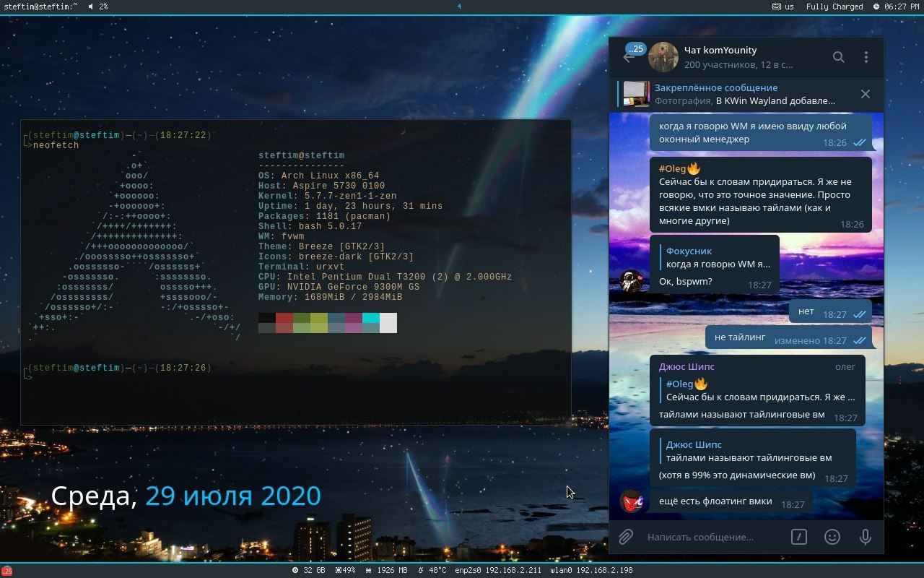This screenshot has width=924, height=578.
Task: Click 'олег' admin label on Джюс Шипс message
Action: tap(845, 366)
